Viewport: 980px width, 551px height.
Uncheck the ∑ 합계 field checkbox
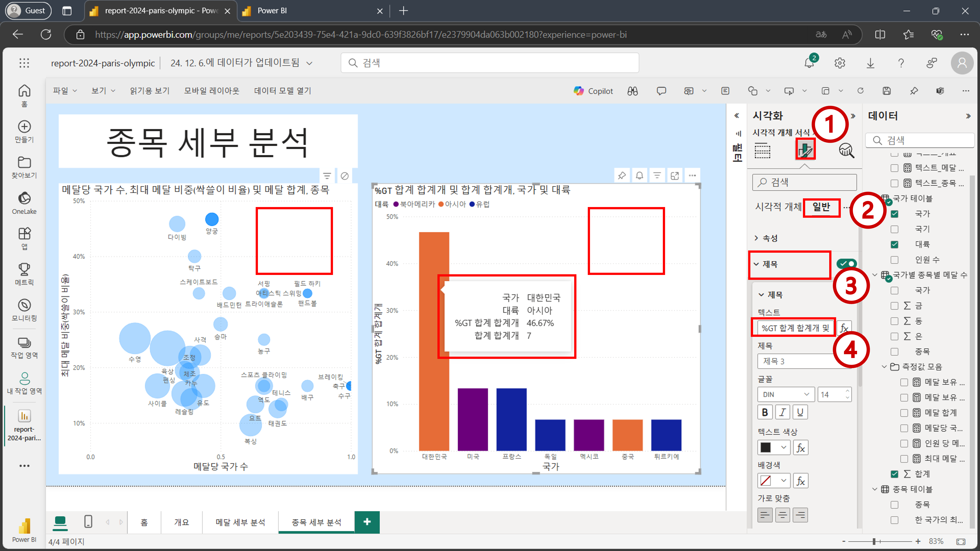tap(894, 474)
